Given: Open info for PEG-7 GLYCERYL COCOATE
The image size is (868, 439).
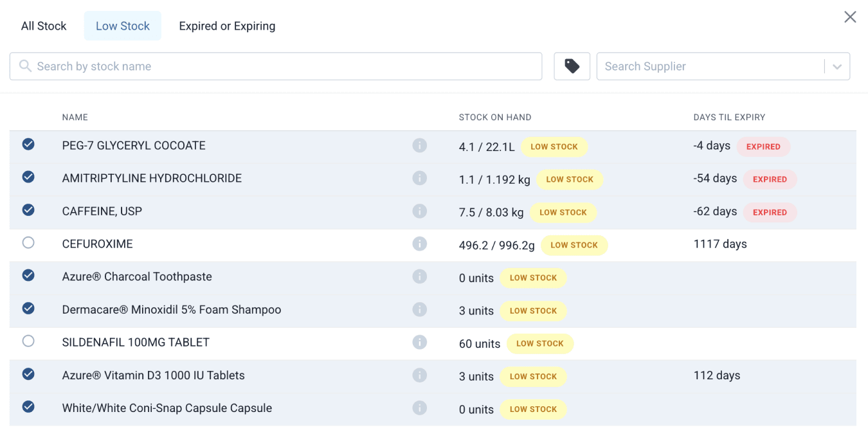Looking at the screenshot, I should tap(420, 146).
